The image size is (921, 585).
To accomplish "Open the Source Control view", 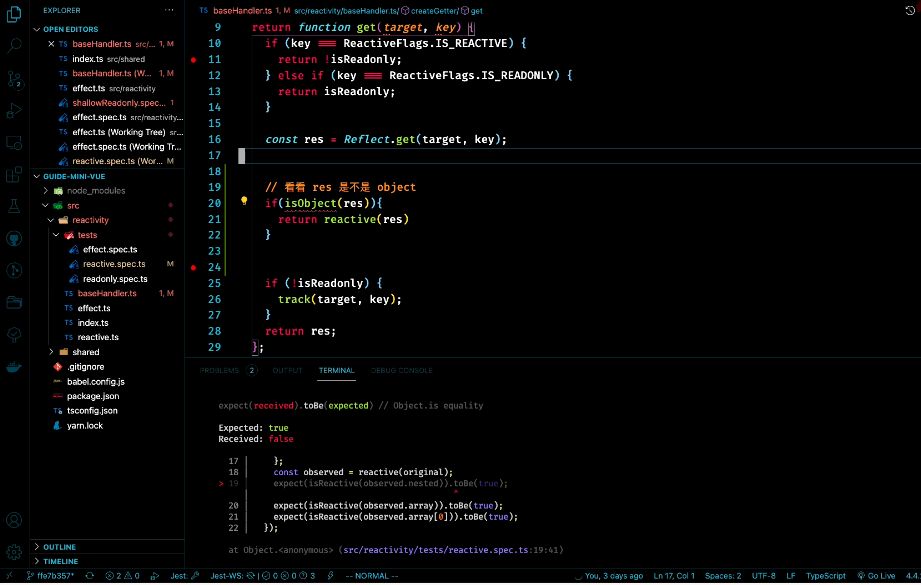I will 15,78.
